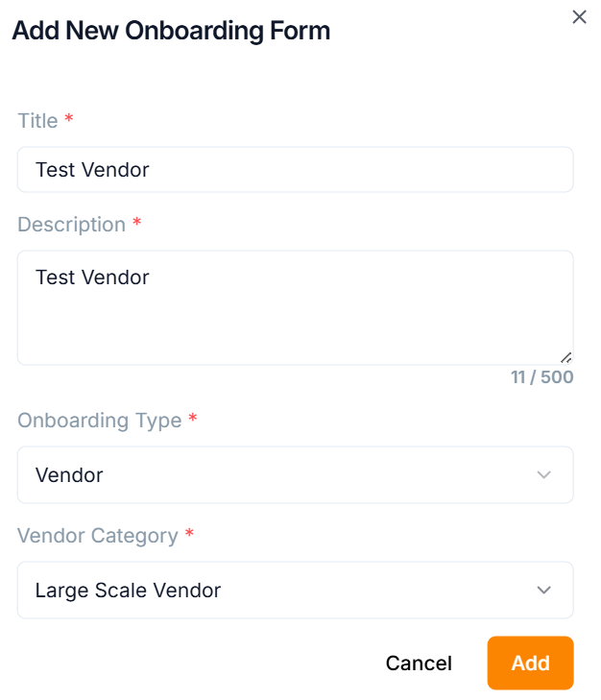The image size is (601, 700).
Task: Click the Onboarding Type chevron arrow
Action: (x=544, y=474)
